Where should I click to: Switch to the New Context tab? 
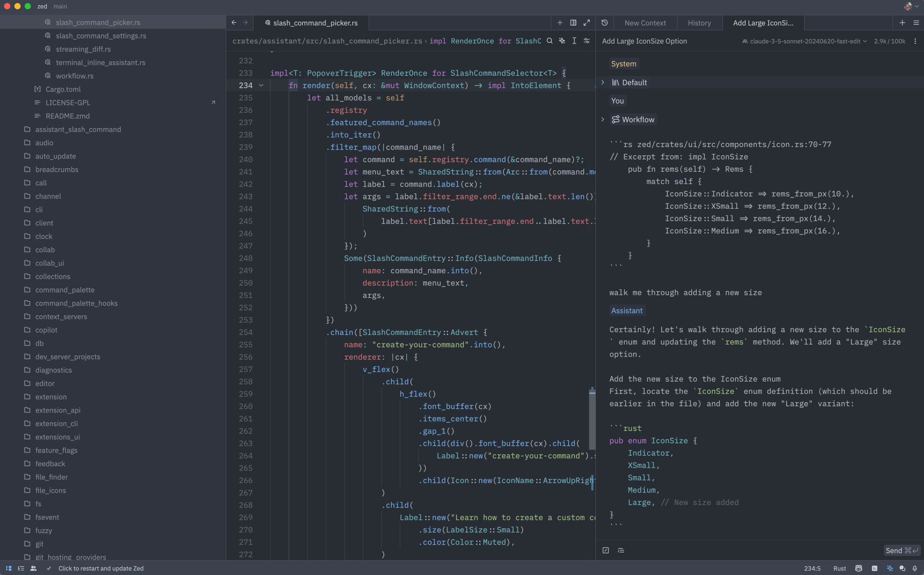coord(645,23)
